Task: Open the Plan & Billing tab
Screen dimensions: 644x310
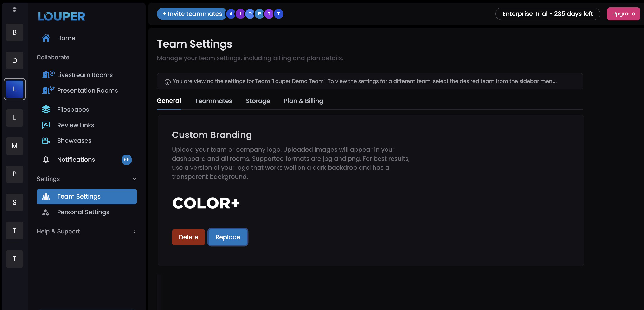Action: coord(303,101)
